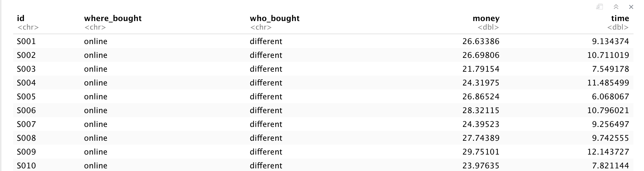This screenshot has width=644, height=171.
Task: Click the time column header
Action: tap(620, 18)
